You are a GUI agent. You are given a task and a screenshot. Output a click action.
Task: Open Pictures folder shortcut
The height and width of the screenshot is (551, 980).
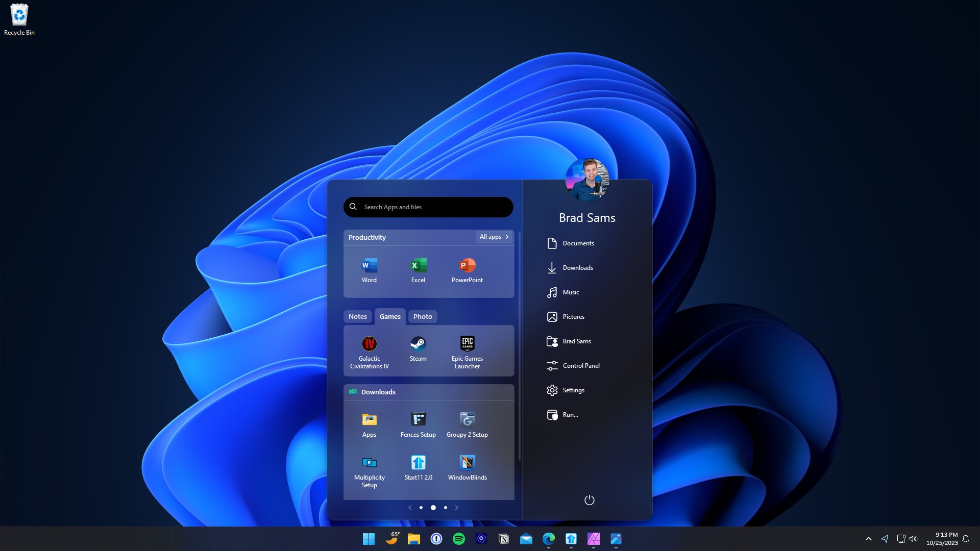[566, 317]
